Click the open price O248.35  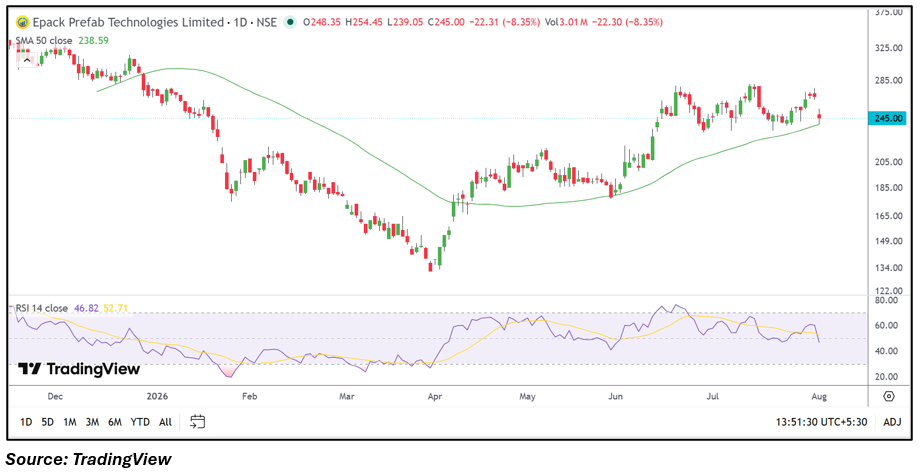pyautogui.click(x=322, y=22)
